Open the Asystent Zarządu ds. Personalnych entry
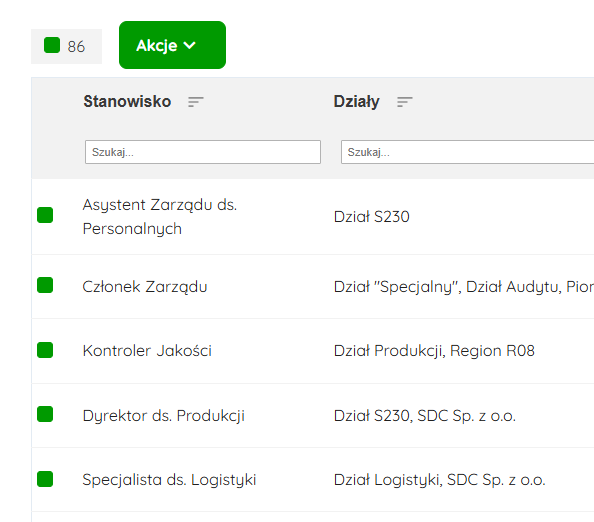This screenshot has width=594, height=522. [159, 217]
